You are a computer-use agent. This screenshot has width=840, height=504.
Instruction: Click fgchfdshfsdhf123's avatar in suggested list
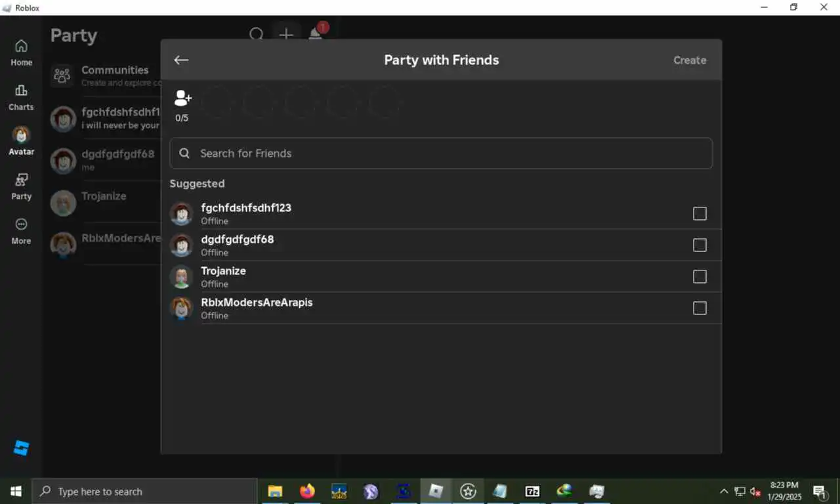tap(181, 213)
